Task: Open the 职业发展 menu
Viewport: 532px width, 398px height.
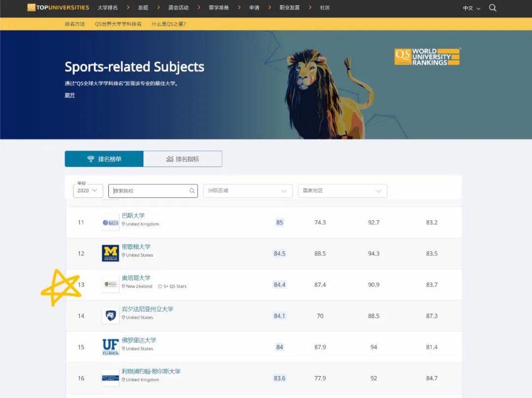Action: click(290, 8)
